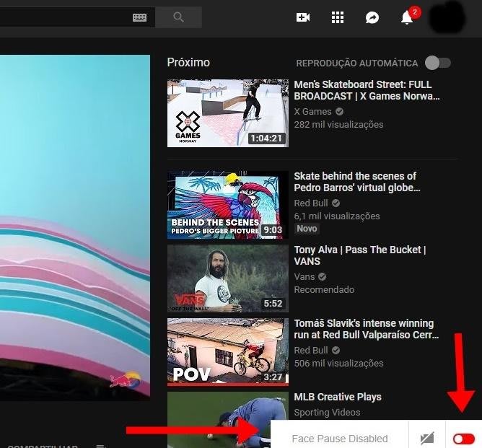The height and width of the screenshot is (448, 482).
Task: Toggle the Reprodução Automática switch
Action: tap(437, 63)
